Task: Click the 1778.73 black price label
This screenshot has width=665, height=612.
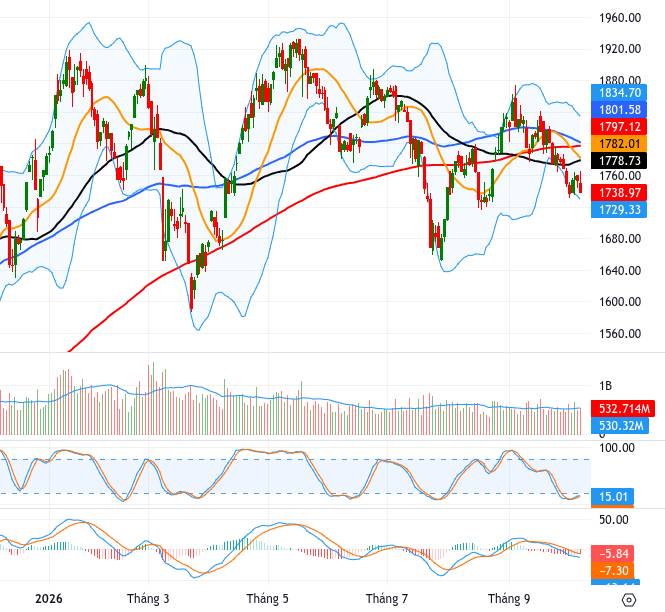Action: [619, 160]
